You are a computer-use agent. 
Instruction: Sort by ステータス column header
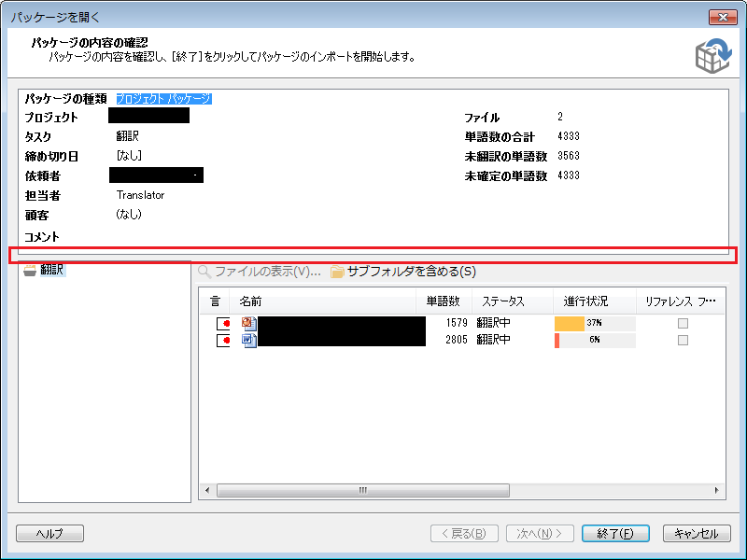[512, 301]
